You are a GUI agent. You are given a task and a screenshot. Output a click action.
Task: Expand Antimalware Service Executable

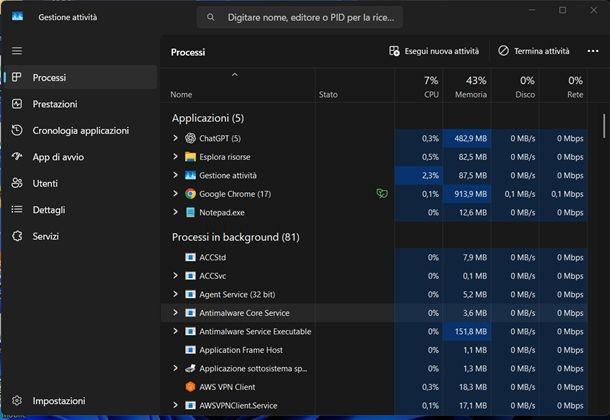[175, 331]
